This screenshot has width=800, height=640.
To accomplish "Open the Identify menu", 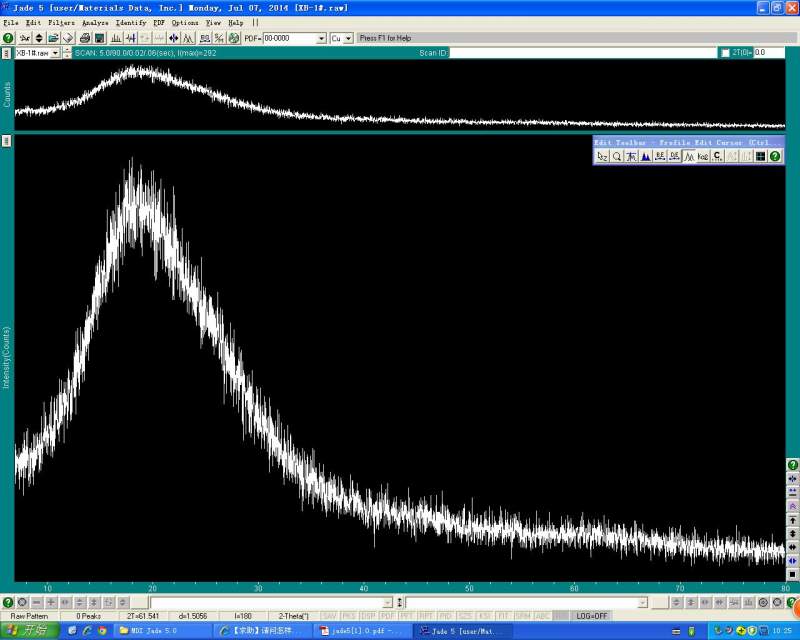I will [131, 22].
